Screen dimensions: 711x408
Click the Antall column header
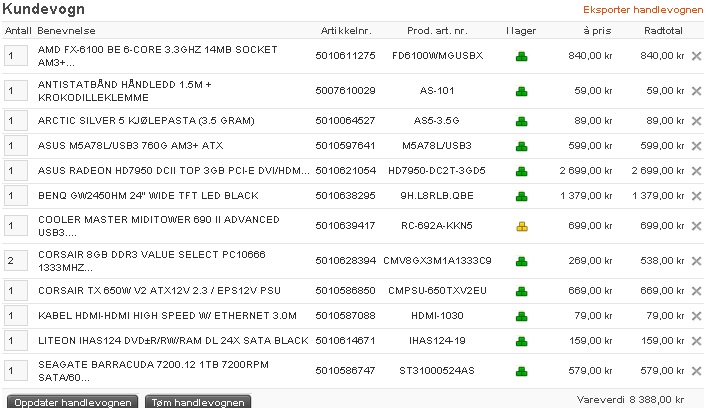pos(18,31)
